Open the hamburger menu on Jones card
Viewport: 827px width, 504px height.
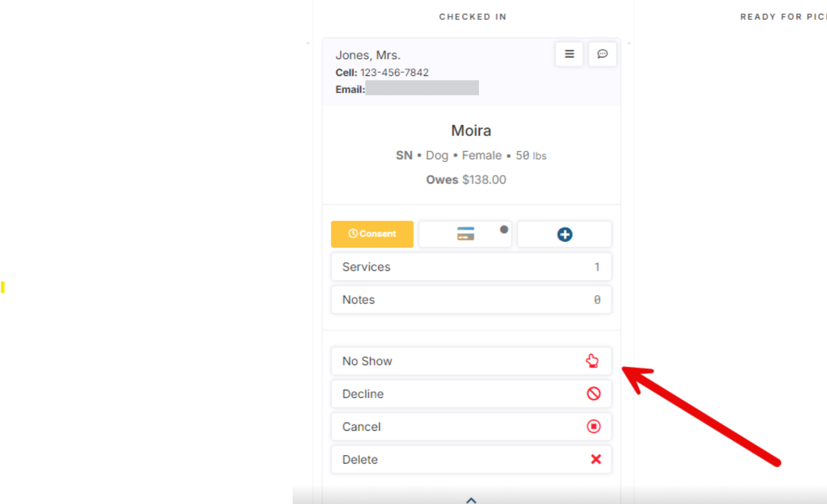coord(569,54)
